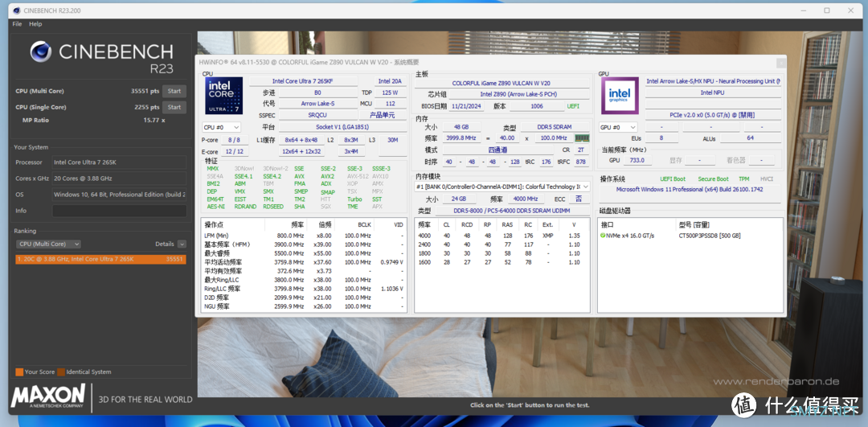868x427 pixels.
Task: Click the 35551 pts multi core score
Action: click(146, 92)
